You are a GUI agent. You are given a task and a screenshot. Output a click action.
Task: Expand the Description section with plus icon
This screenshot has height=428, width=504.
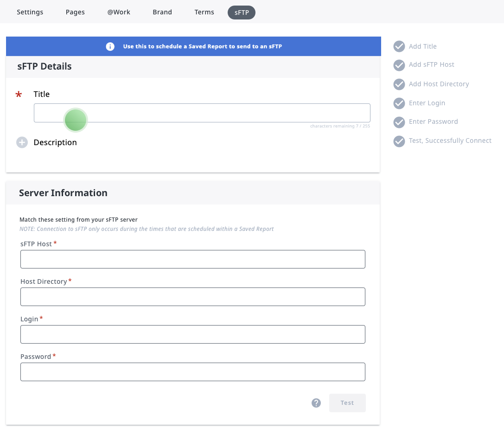click(x=22, y=142)
